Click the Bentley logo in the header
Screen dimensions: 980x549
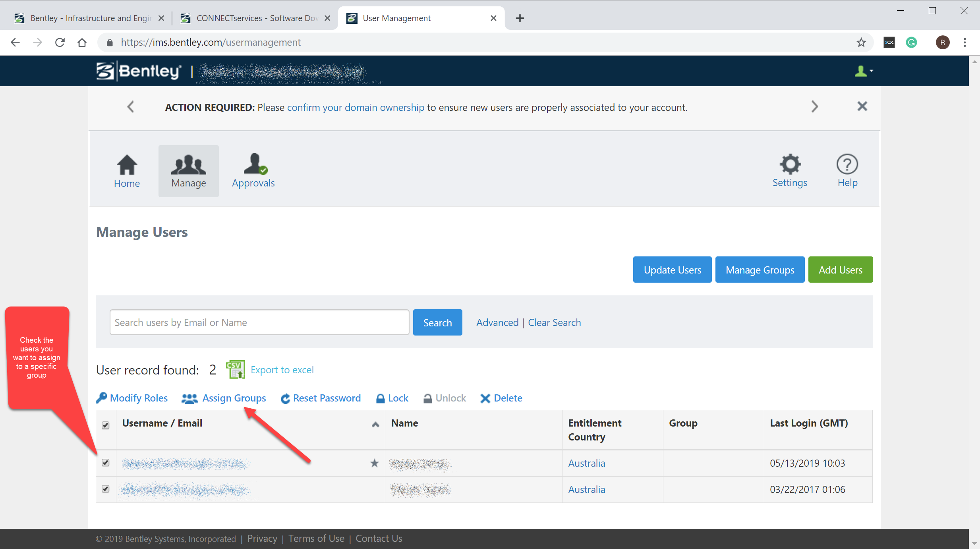(138, 71)
